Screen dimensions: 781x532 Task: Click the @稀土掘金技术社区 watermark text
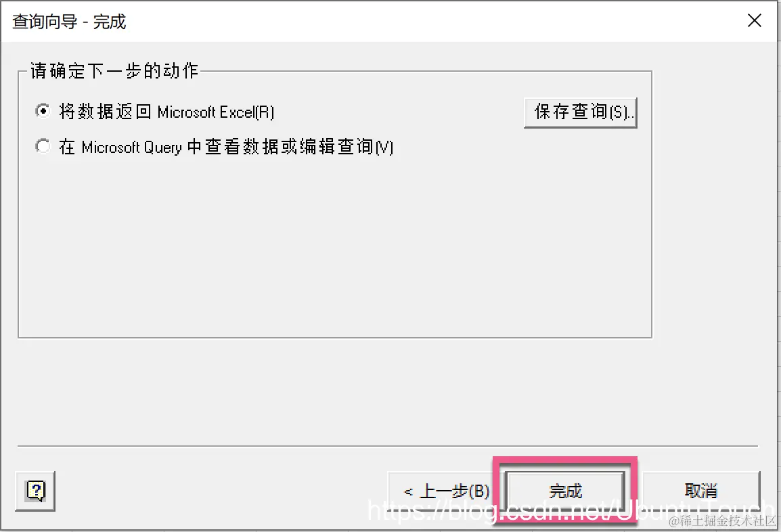(x=722, y=521)
